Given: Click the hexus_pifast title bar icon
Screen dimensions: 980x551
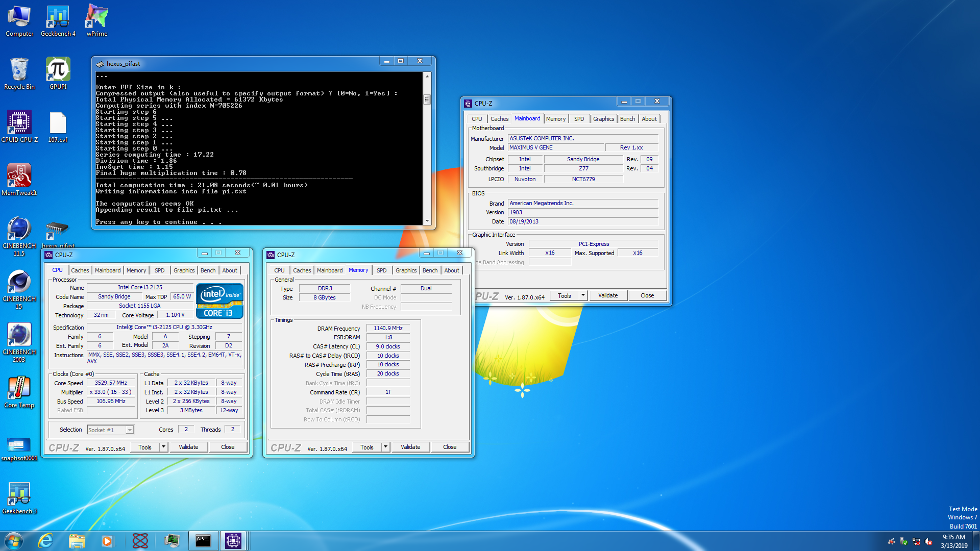Looking at the screenshot, I should pyautogui.click(x=100, y=64).
